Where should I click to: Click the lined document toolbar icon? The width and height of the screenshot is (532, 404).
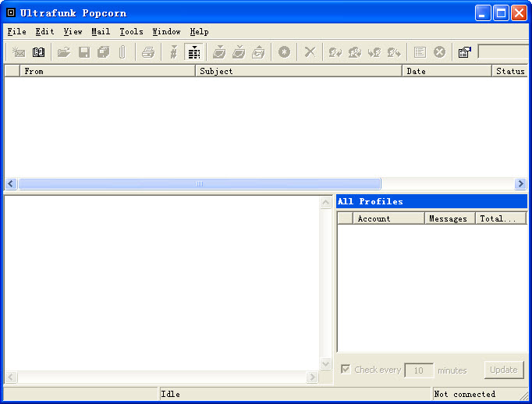click(x=420, y=52)
